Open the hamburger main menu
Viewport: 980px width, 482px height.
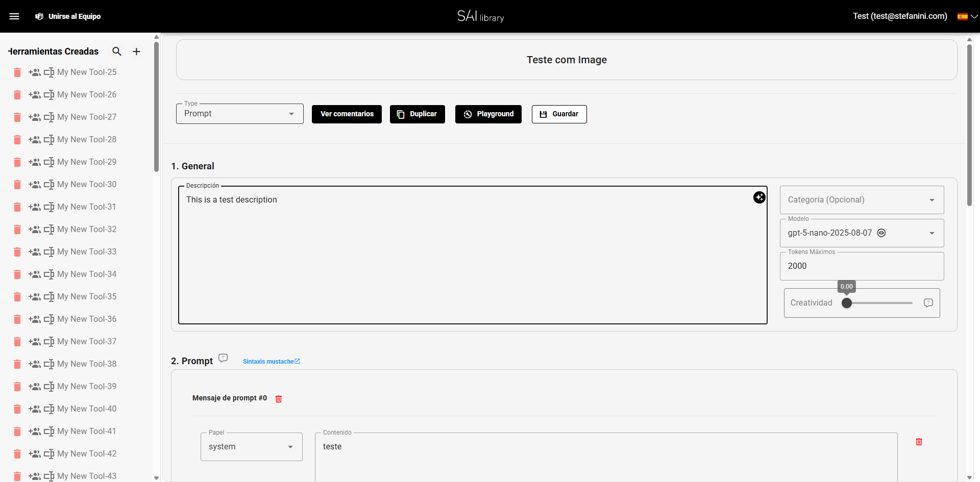[x=14, y=16]
